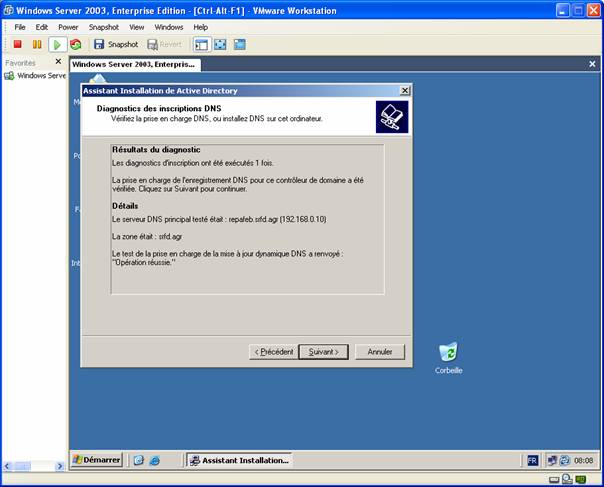Image resolution: width=604 pixels, height=487 pixels.
Task: Click the yellow Suspend toolbar icon
Action: (x=37, y=44)
